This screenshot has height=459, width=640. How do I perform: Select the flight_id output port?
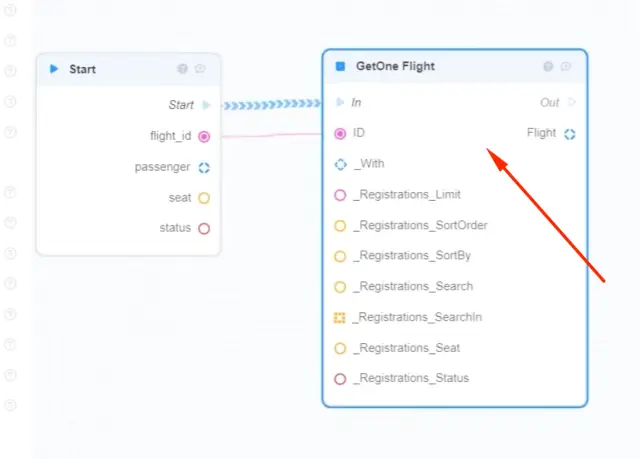pos(204,136)
